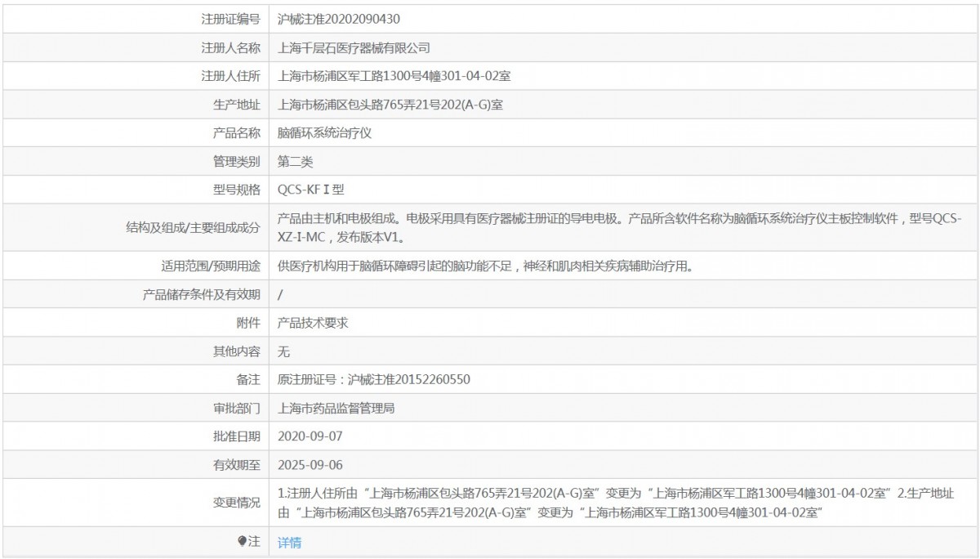Image resolution: width=980 pixels, height=559 pixels.
Task: Select the structure description starting 产品由主机和电极组成
Action: pos(621,228)
